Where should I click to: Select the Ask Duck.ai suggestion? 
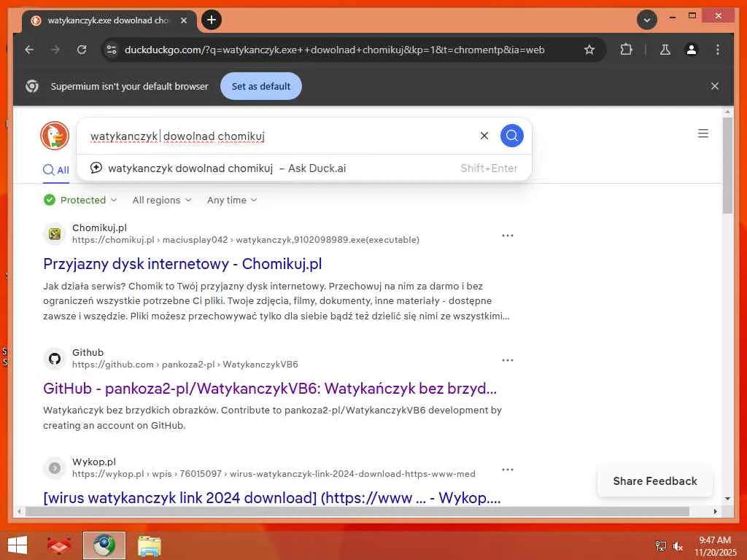point(304,168)
